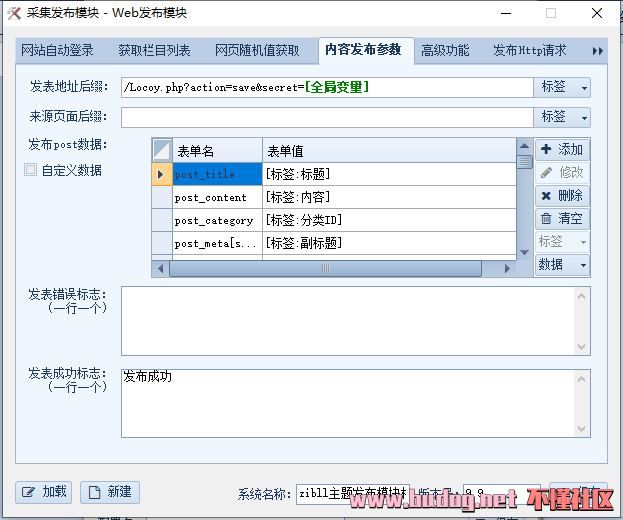Viewport: 623px width, 520px height.
Task: Click the 表单名 column header
Action: (x=217, y=151)
